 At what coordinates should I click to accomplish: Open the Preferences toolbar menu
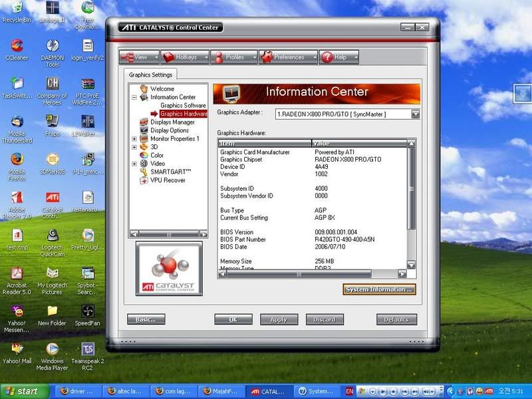click(288, 57)
